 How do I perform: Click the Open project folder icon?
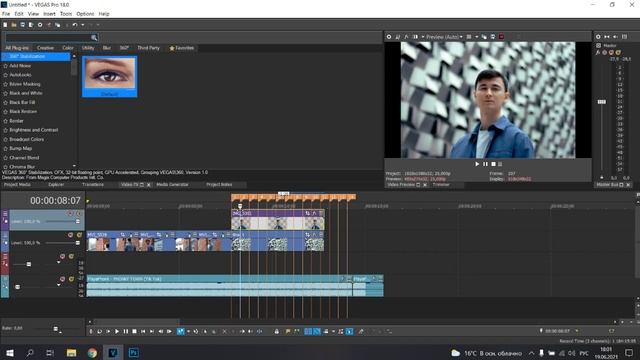pos(14,25)
